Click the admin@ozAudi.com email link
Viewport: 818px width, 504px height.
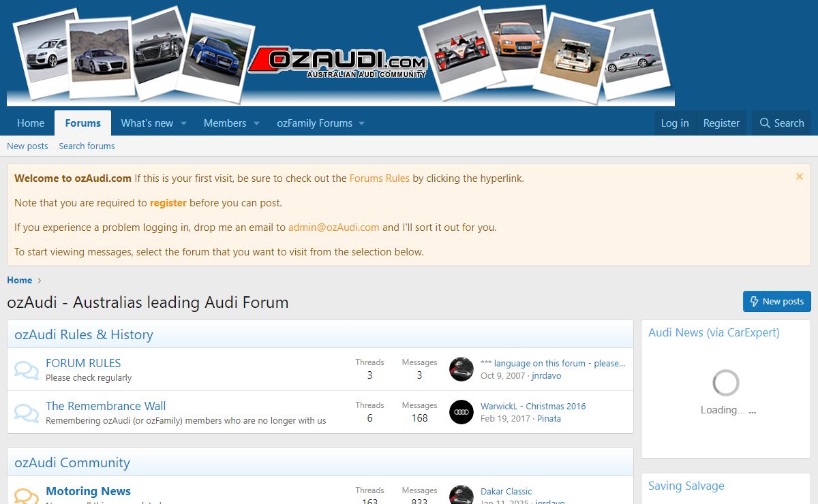pyautogui.click(x=334, y=227)
